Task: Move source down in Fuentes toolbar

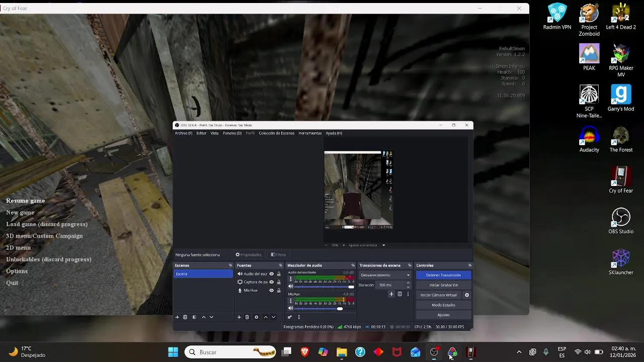Action: point(273,317)
